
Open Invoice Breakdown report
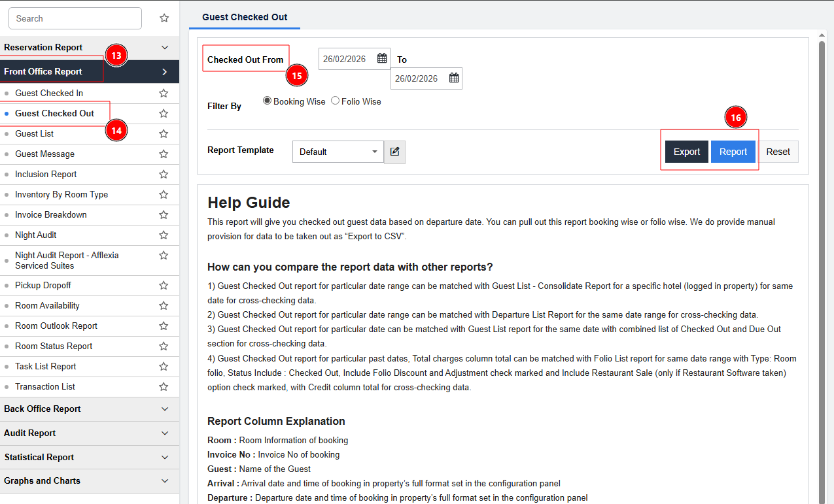click(x=51, y=215)
